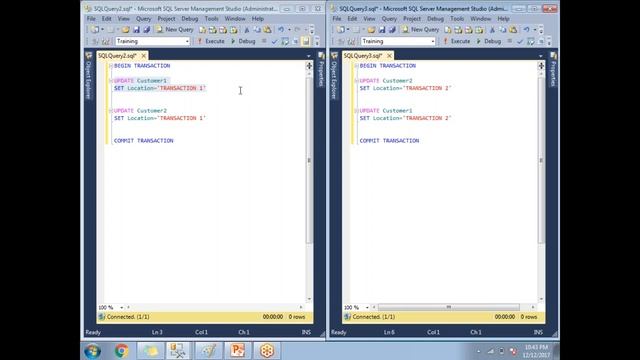Screen dimensions: 640x360
Task: Click Open File folder icon in SQLQuery2 window
Action: click(125, 30)
